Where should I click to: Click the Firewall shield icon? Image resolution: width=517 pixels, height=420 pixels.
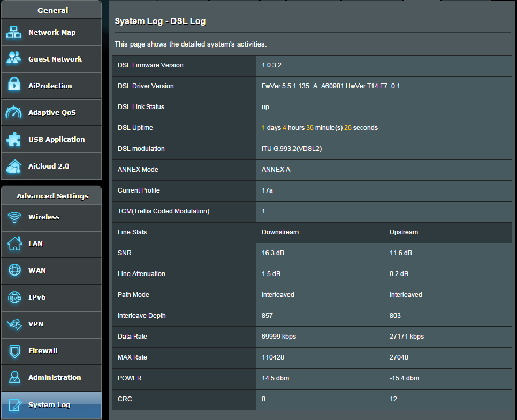pos(14,351)
